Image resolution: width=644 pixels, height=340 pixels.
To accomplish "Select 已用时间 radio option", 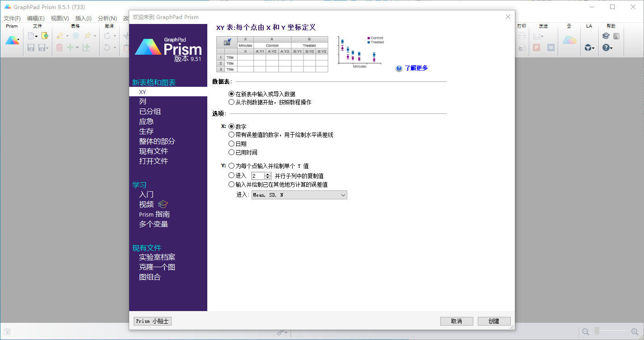I will (x=232, y=152).
